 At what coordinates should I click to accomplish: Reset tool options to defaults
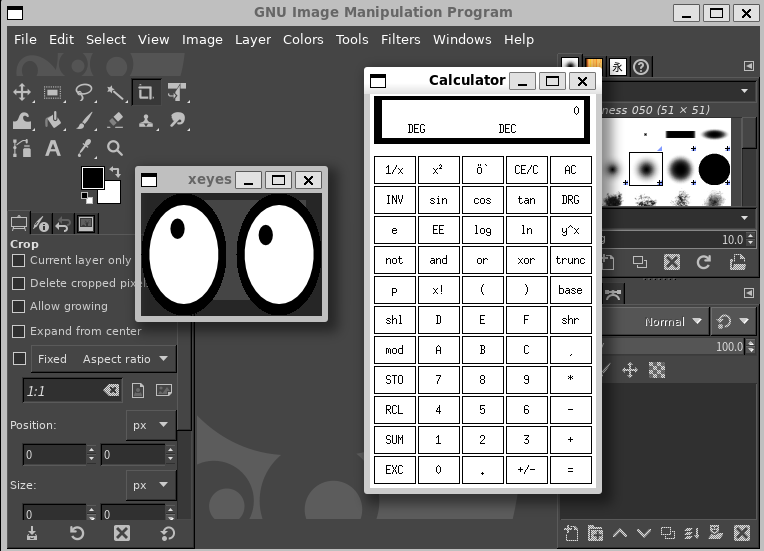coord(167,533)
